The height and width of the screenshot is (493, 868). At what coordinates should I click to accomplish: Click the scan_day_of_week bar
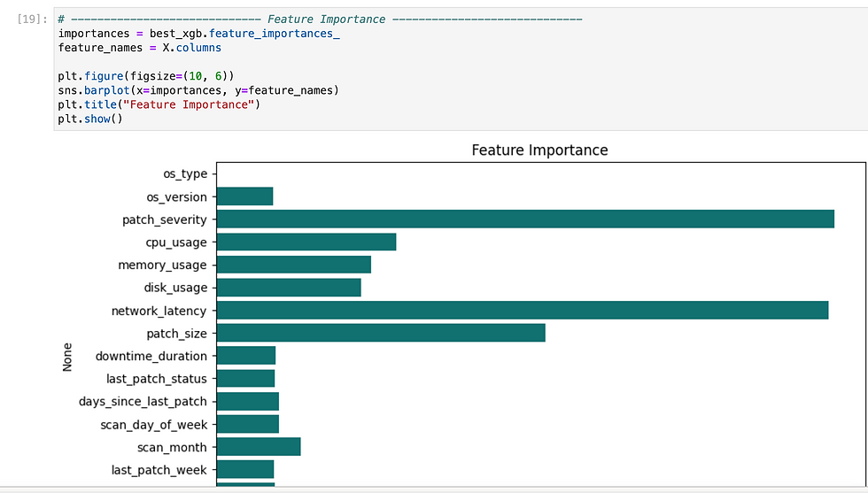pyautogui.click(x=248, y=424)
